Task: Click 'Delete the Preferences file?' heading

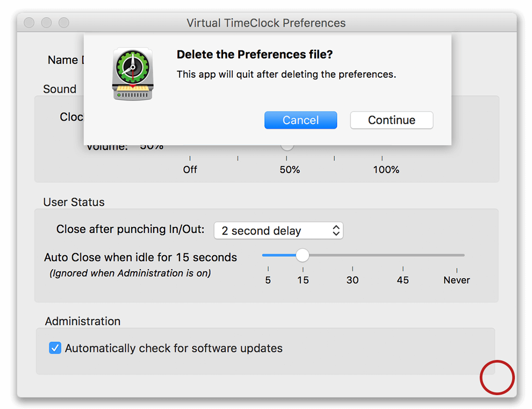Action: (x=255, y=54)
